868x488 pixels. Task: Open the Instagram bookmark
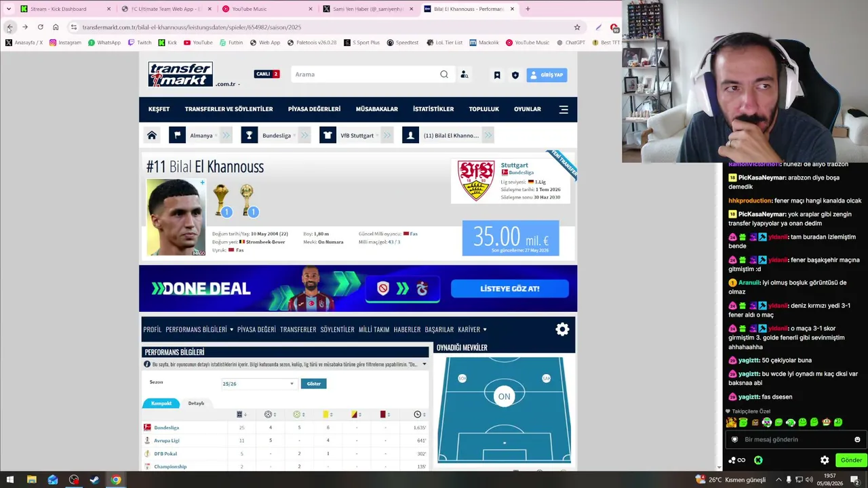[65, 43]
